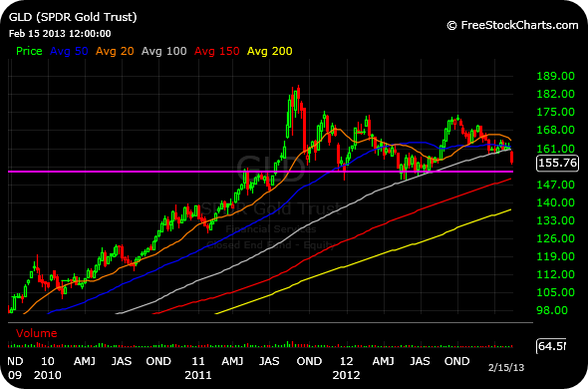Click the 175.00 price axis label
This screenshot has width=588, height=389.
[556, 112]
